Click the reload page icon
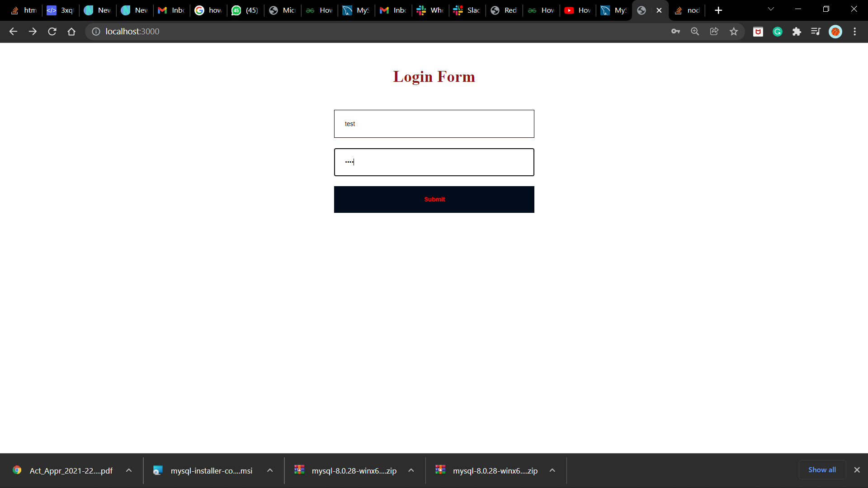868x488 pixels. tap(52, 32)
